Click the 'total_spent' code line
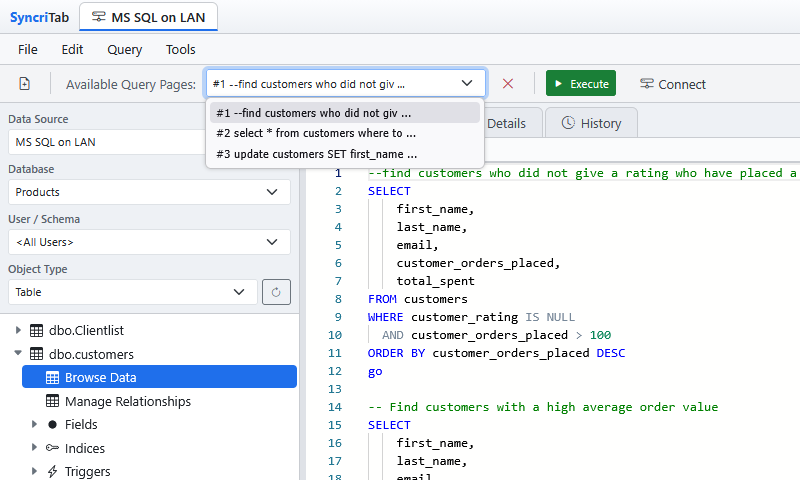This screenshot has height=480, width=800. (x=435, y=281)
